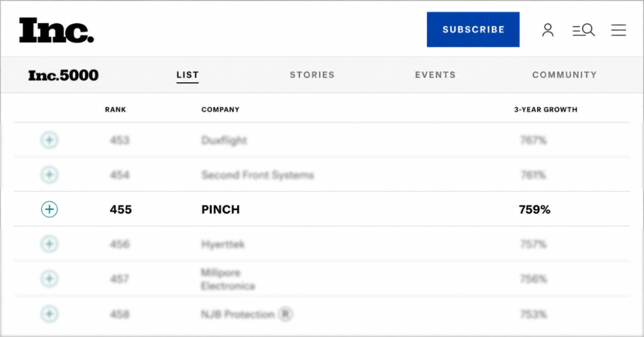Image resolution: width=644 pixels, height=337 pixels.
Task: Switch to the LIST tab
Action: coord(188,75)
